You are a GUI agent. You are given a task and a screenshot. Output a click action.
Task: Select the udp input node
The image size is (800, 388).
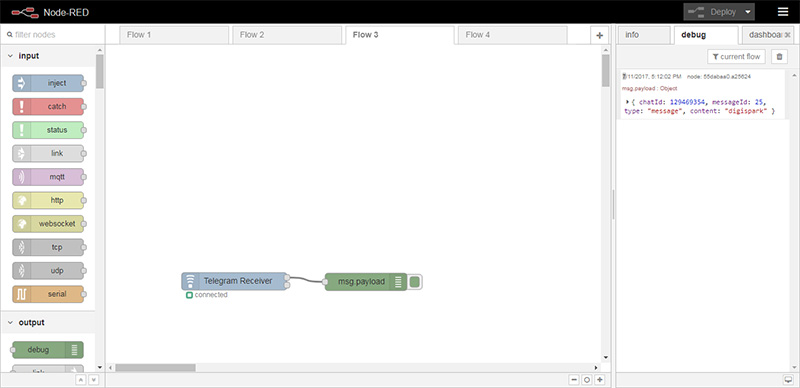coord(48,271)
